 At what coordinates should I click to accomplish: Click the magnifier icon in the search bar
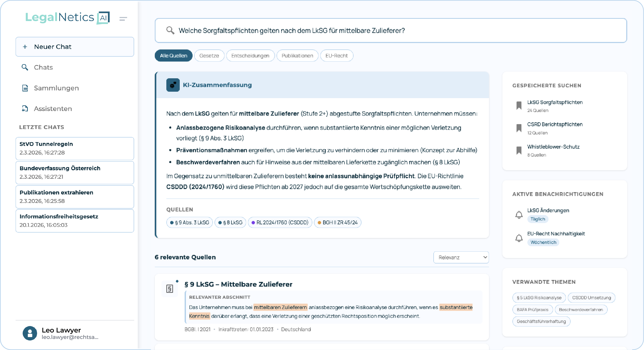(x=170, y=30)
